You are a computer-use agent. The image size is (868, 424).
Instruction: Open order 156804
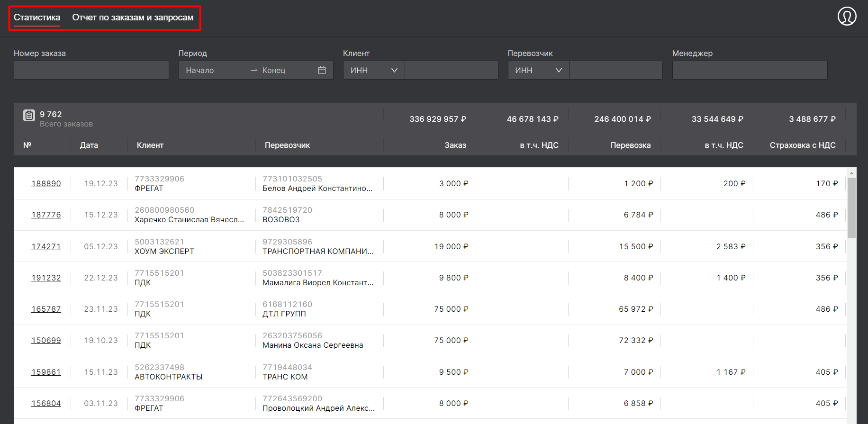click(46, 403)
